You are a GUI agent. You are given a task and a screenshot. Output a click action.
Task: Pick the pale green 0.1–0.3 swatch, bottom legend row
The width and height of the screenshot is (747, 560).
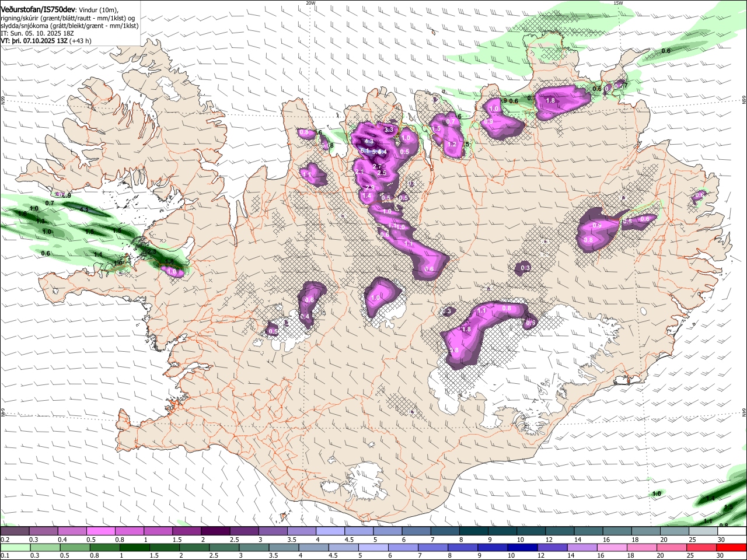coord(14,547)
